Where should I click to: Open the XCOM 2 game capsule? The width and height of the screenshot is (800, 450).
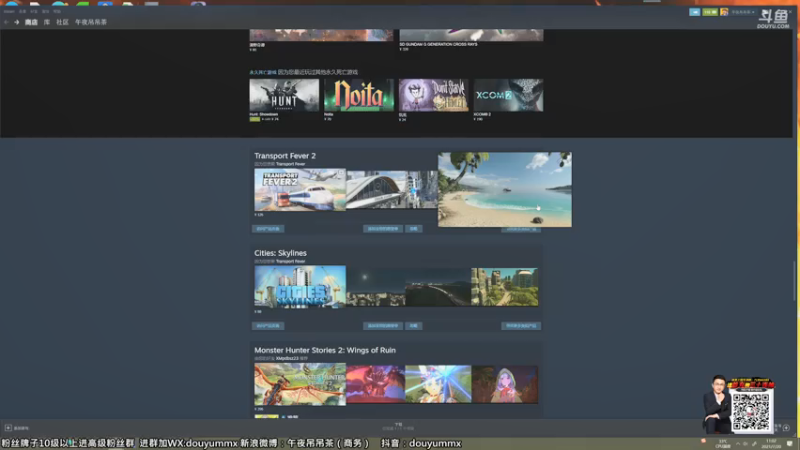tap(508, 95)
